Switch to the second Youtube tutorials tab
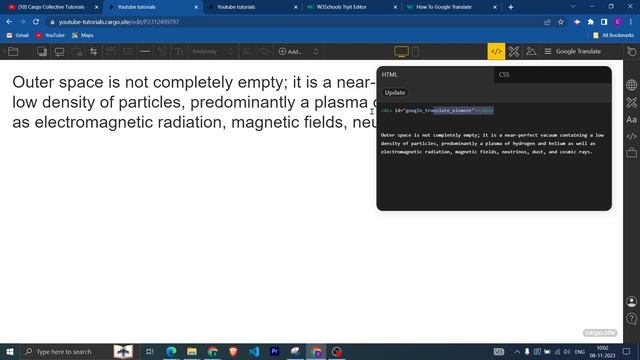This screenshot has height=360, width=640. (x=252, y=7)
